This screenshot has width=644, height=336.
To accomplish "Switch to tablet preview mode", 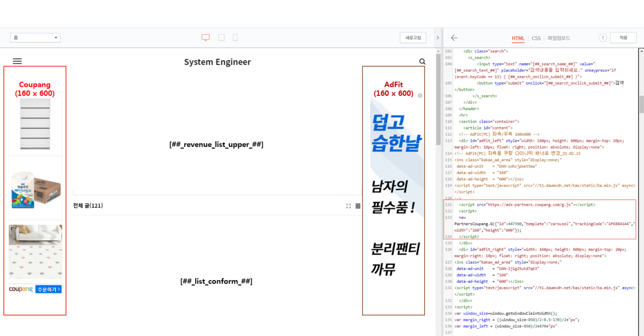I will 222,38.
